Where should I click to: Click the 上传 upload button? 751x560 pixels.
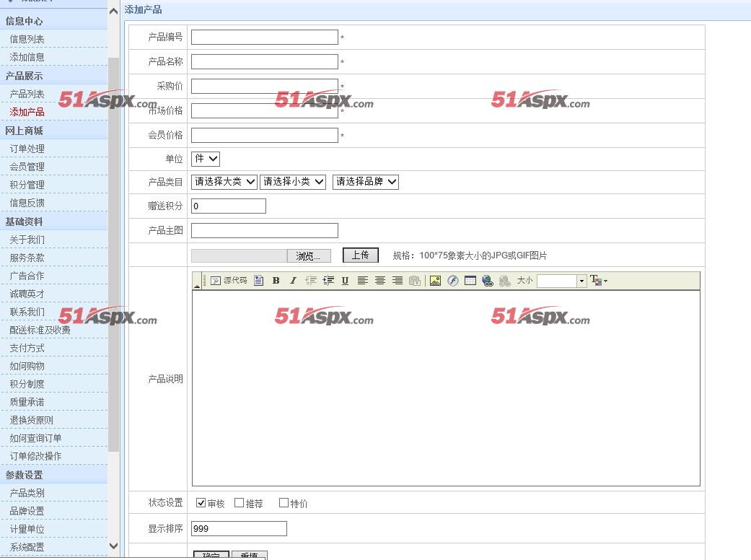(x=361, y=255)
